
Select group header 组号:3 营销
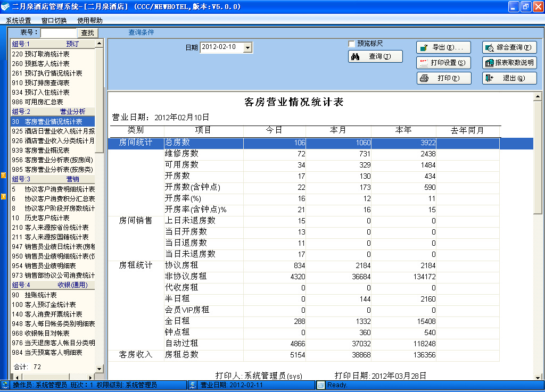[53, 179]
